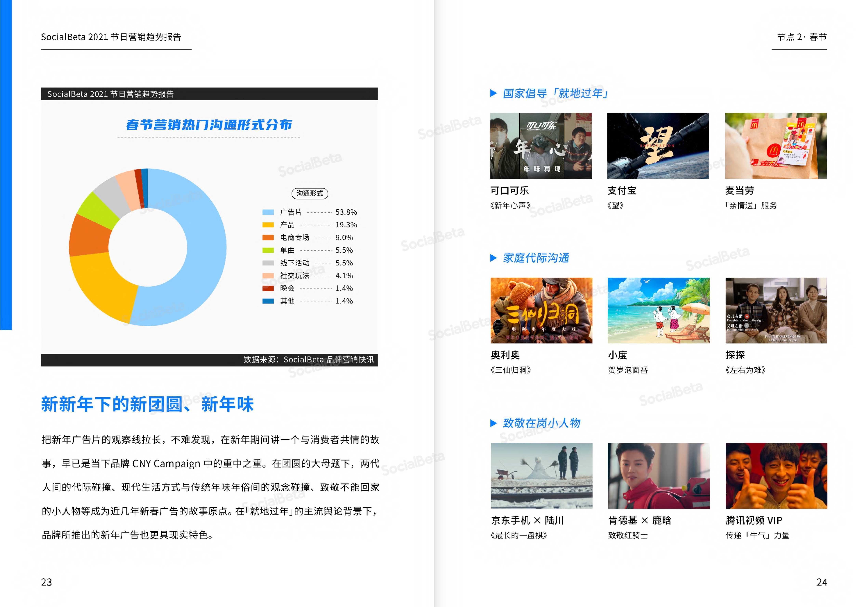The height and width of the screenshot is (607, 868).
Task: Open the 京东手机 snowman thumbnail
Action: (541, 475)
